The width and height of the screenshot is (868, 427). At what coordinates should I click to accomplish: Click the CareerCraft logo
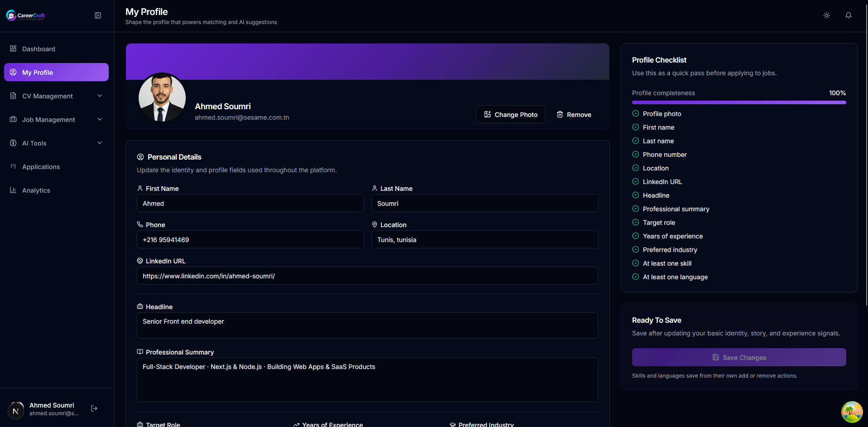(x=25, y=15)
